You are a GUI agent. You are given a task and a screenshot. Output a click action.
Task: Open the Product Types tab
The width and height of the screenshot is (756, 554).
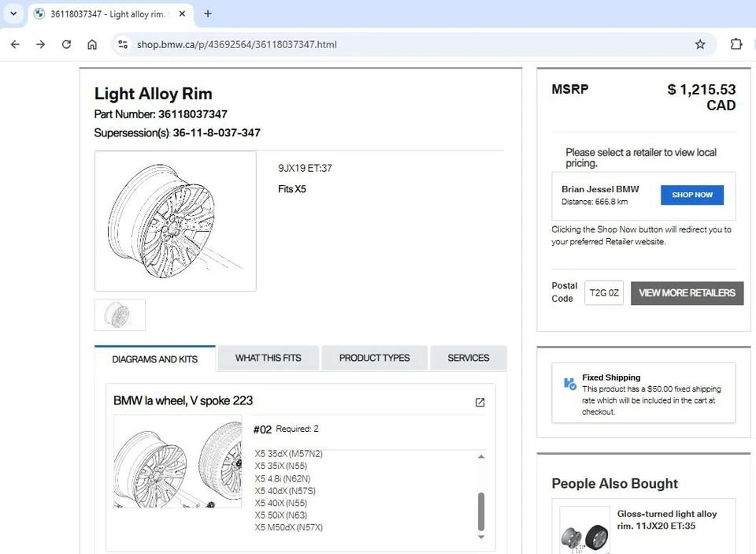(x=374, y=358)
